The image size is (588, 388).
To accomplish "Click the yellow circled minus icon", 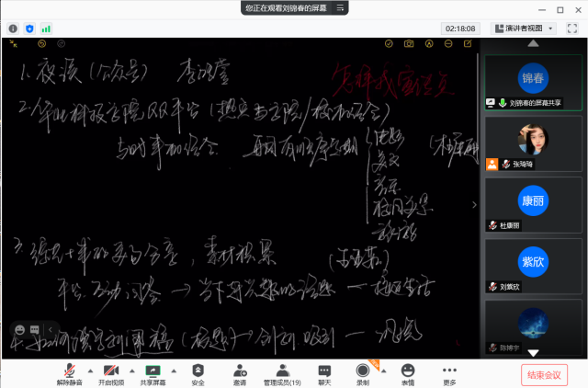I will [448, 44].
